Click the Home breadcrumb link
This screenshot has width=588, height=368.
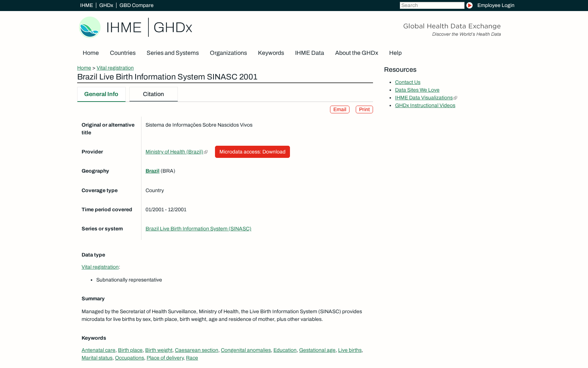(x=84, y=68)
